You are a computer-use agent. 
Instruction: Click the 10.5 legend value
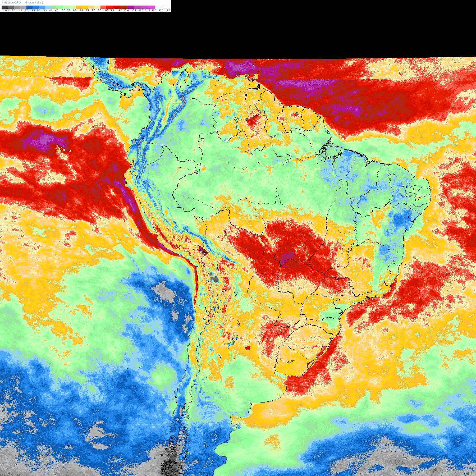pos(134,10)
